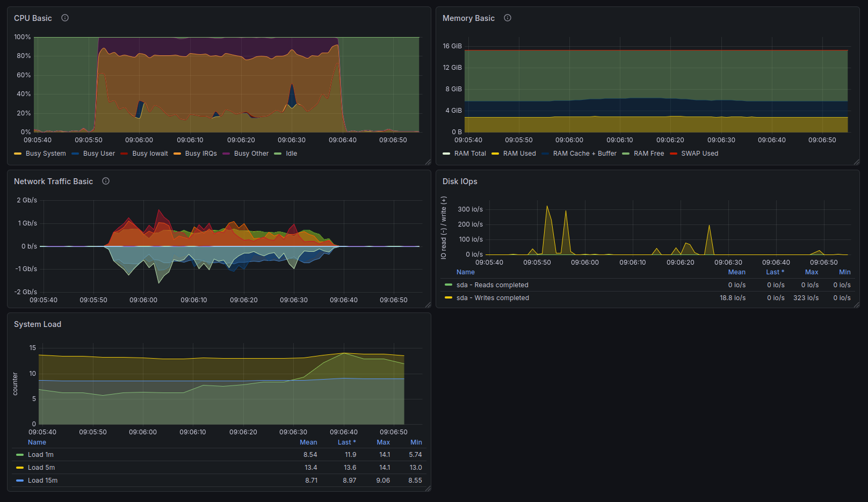Image resolution: width=868 pixels, height=502 pixels.
Task: Click the Load 5m legend color swatch
Action: tap(20, 468)
